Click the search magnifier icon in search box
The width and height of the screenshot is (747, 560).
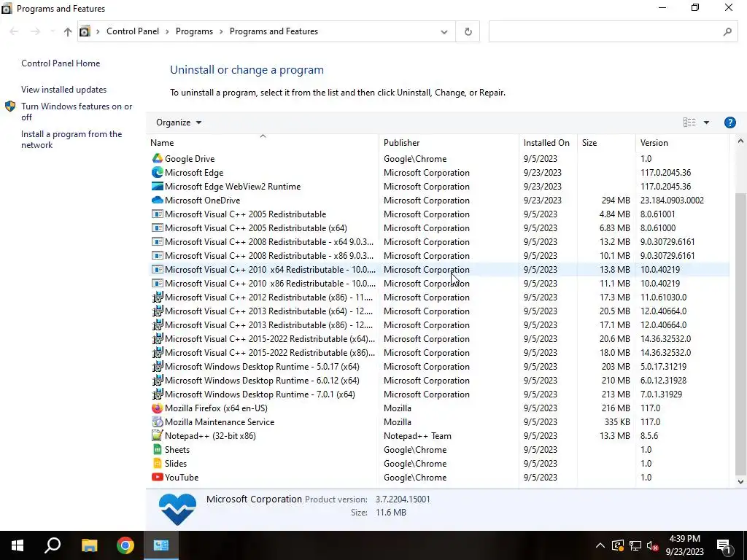point(727,31)
